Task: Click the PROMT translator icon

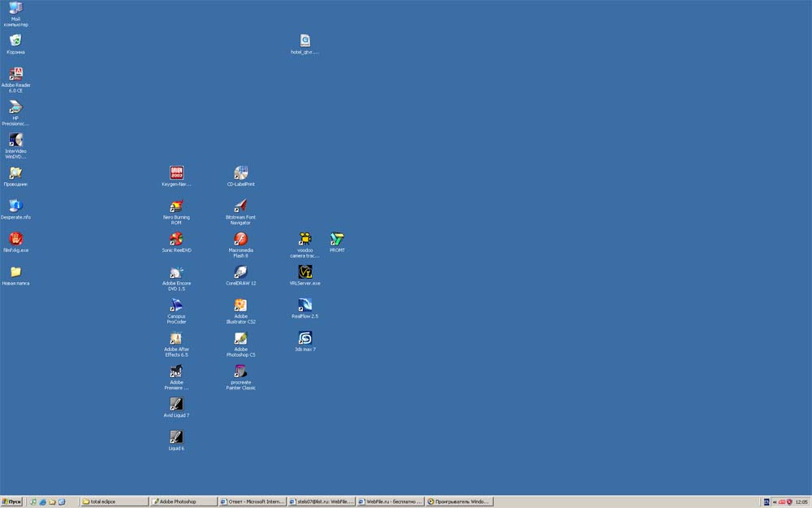Action: point(337,239)
